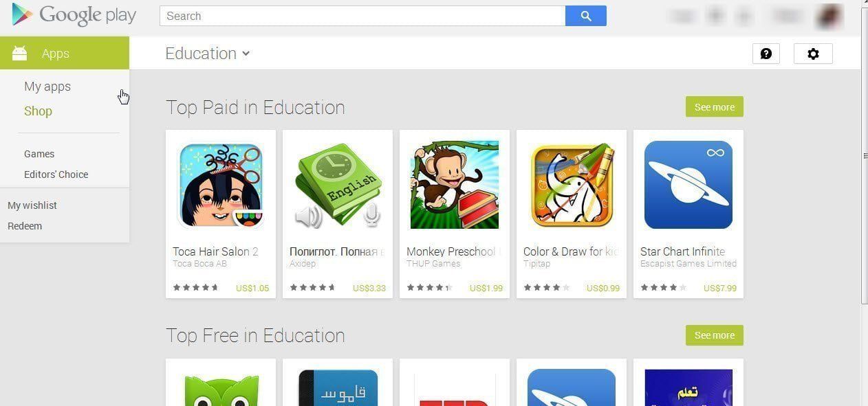Open the Games link
Viewport: 868px width, 406px height.
click(39, 154)
